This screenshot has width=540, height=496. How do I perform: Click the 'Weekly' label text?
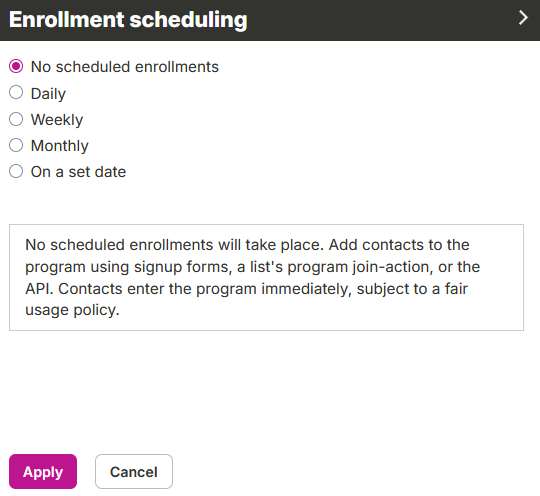coord(57,120)
